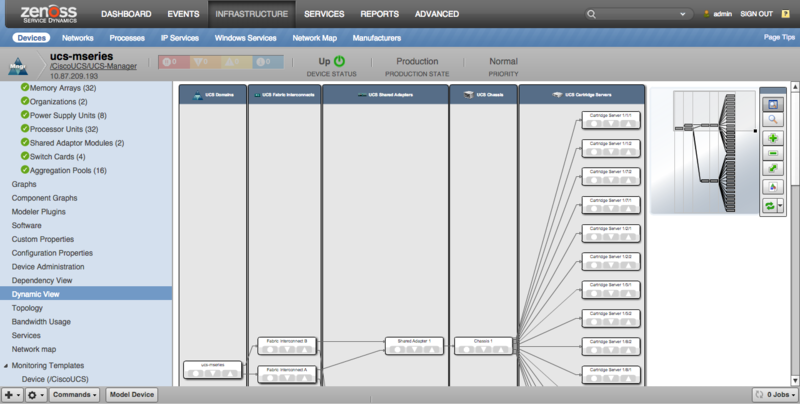Click the Mngr device icon beside ucs-mseries
Image resolution: width=800 pixels, height=405 pixels.
[18, 66]
